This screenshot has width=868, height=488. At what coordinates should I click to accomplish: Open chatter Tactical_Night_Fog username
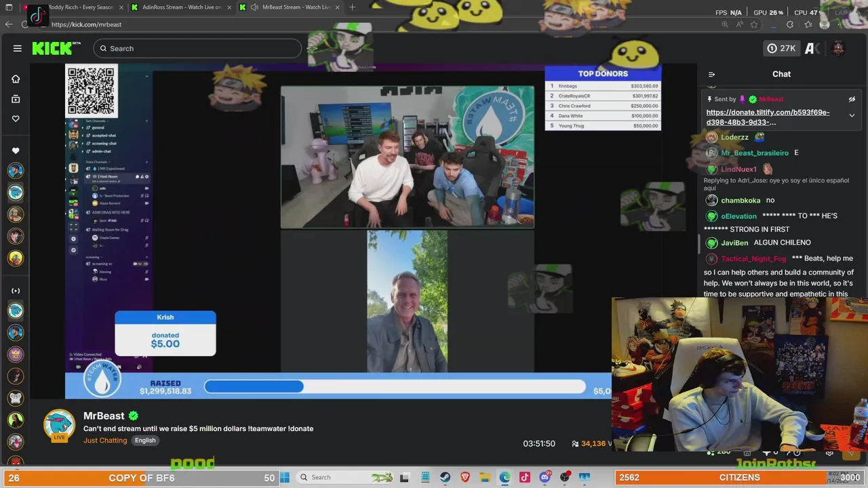click(753, 259)
